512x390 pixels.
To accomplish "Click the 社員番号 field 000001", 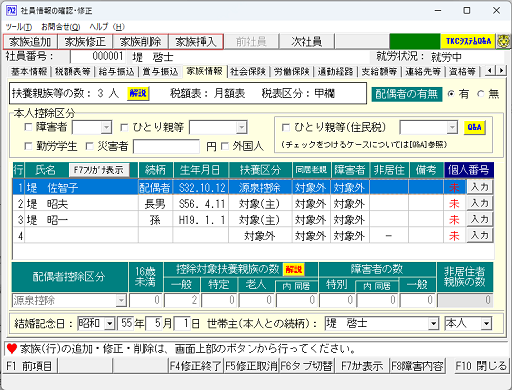I will [x=98, y=56].
